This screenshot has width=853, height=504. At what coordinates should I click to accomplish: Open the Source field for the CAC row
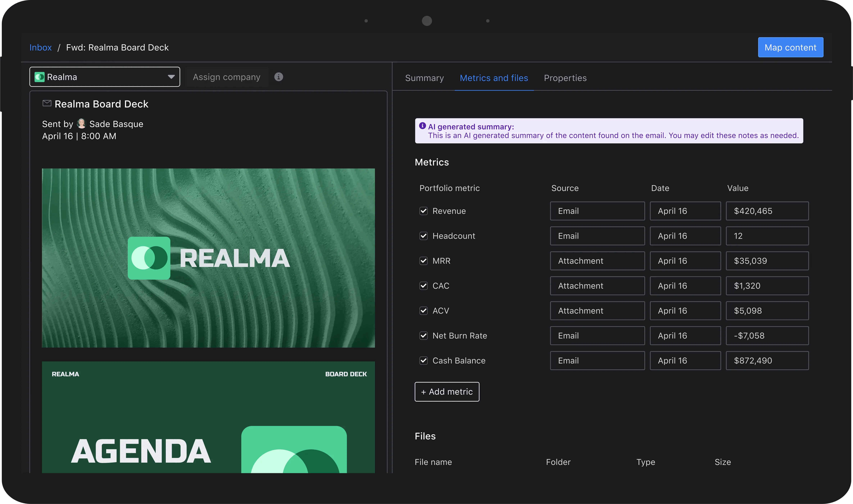[597, 286]
